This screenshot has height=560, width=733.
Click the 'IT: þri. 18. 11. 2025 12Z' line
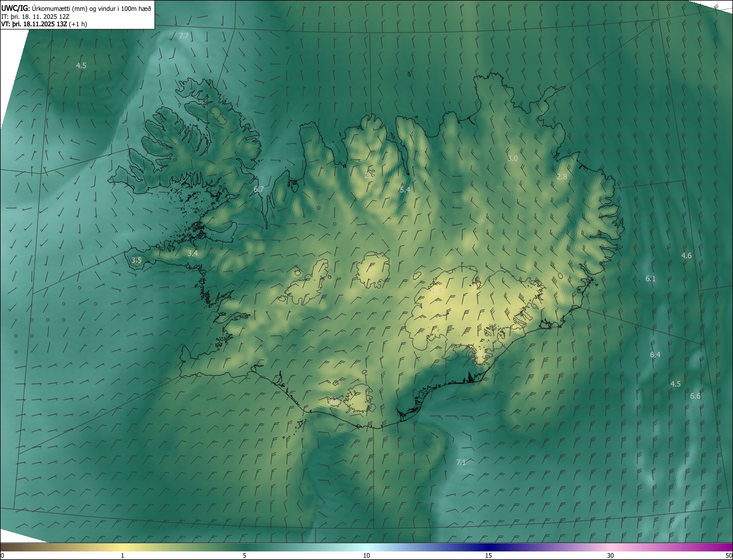(36, 17)
